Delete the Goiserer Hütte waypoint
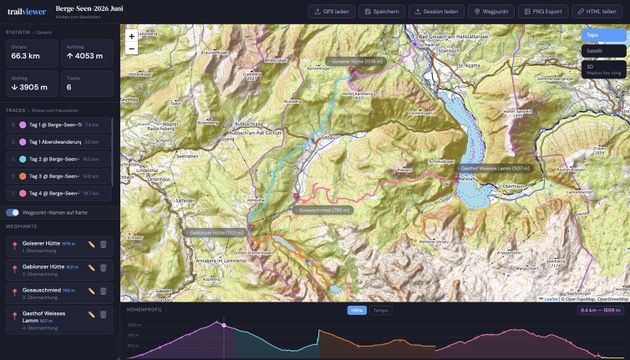The width and height of the screenshot is (630, 360). click(103, 244)
